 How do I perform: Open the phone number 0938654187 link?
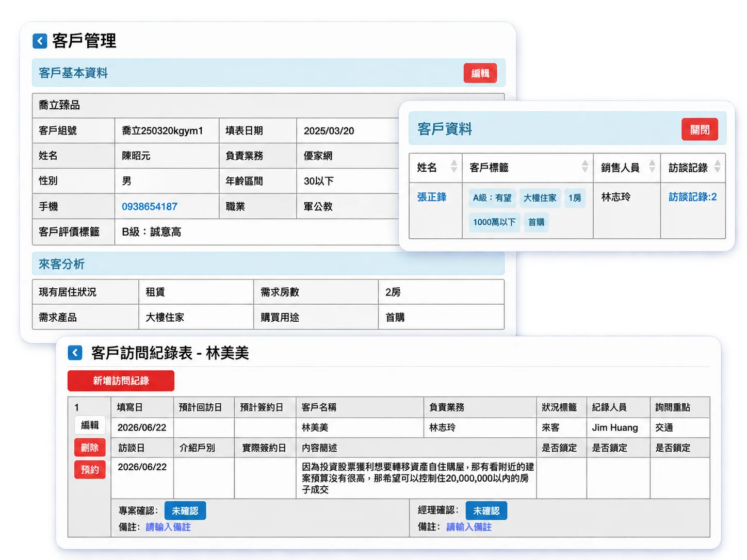coord(150,207)
